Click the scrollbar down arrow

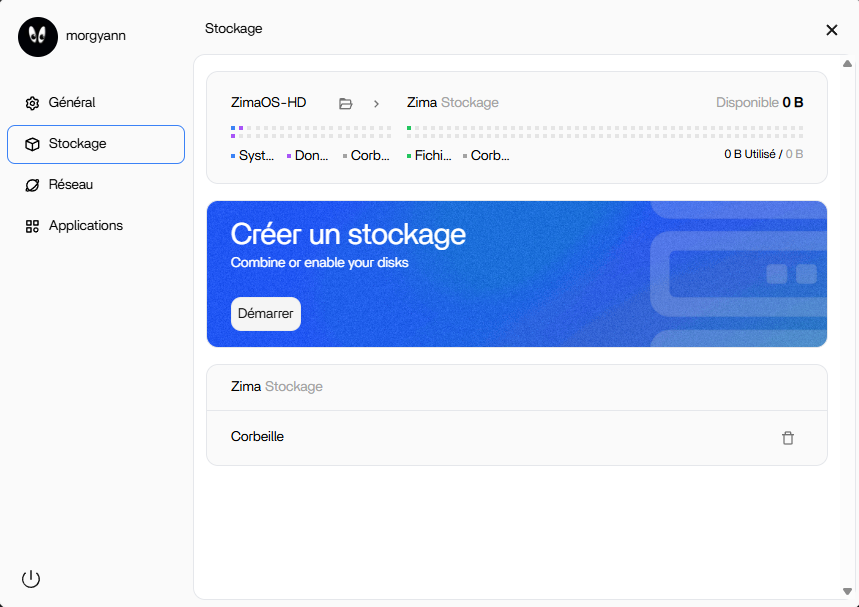point(847,591)
